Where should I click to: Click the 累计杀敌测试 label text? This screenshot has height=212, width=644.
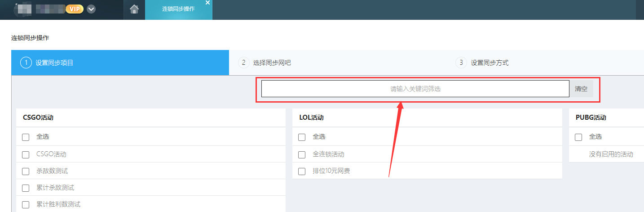(55, 188)
